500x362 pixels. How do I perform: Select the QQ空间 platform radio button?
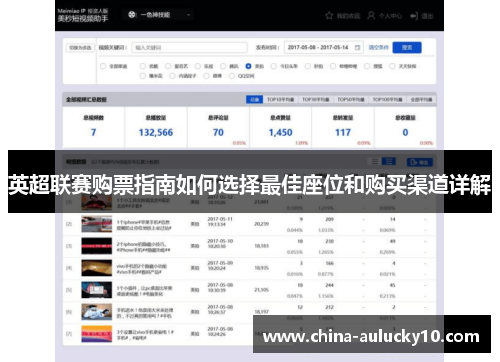[232, 76]
